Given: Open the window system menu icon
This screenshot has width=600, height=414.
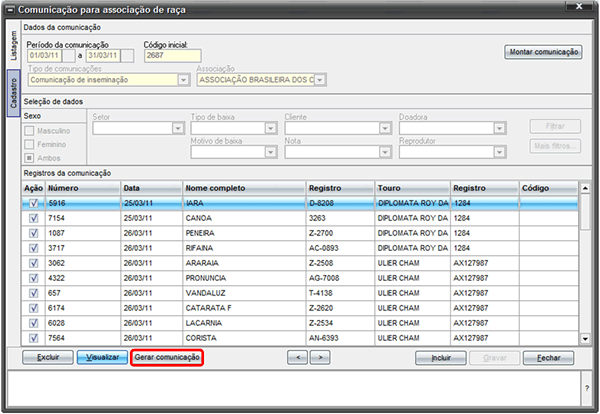Looking at the screenshot, I should pos(11,10).
